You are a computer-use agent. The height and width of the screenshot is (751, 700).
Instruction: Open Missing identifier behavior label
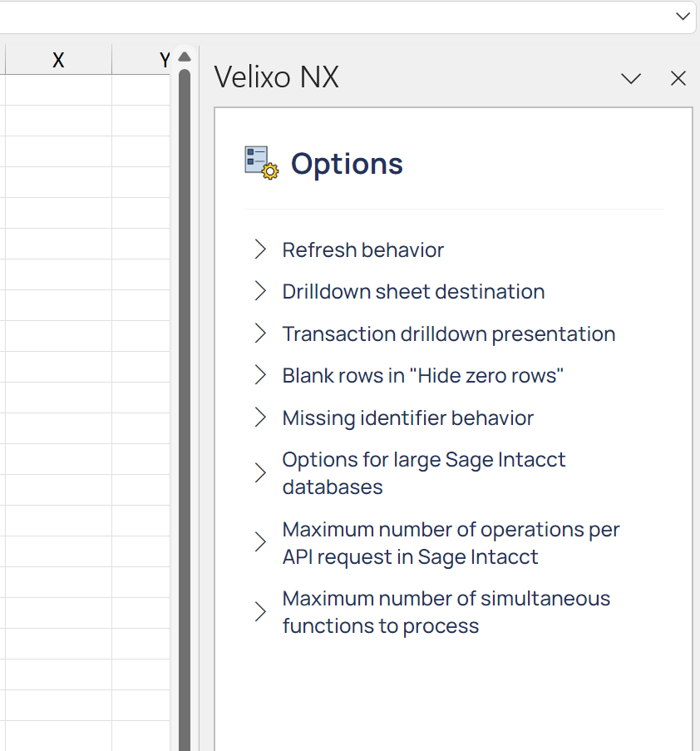point(408,418)
